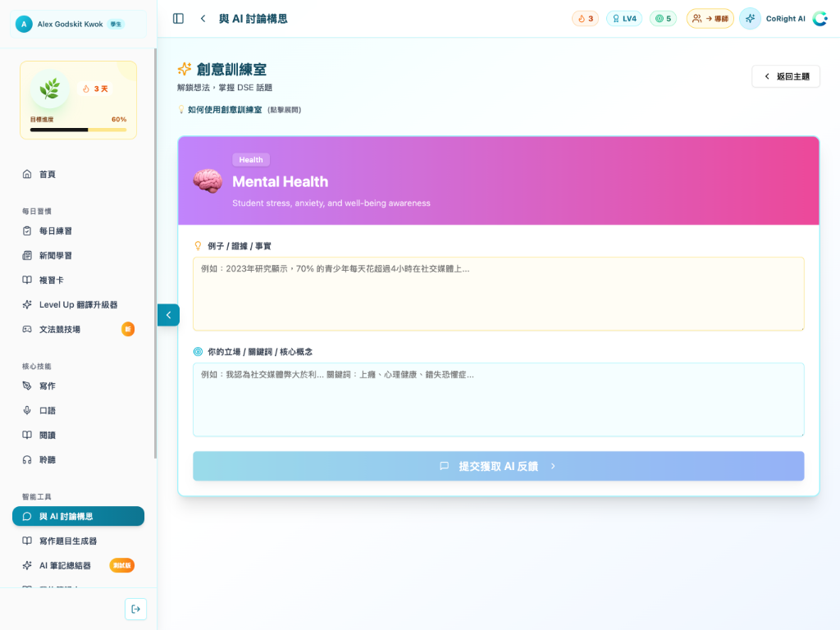Click the 例子 / 證據 / 事實 text area
This screenshot has height=630, width=840.
[498, 294]
